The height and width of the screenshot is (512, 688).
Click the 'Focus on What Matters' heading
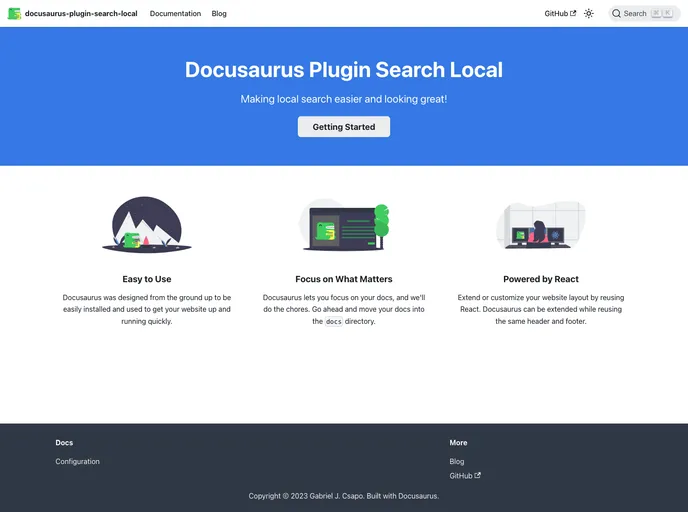pos(344,279)
